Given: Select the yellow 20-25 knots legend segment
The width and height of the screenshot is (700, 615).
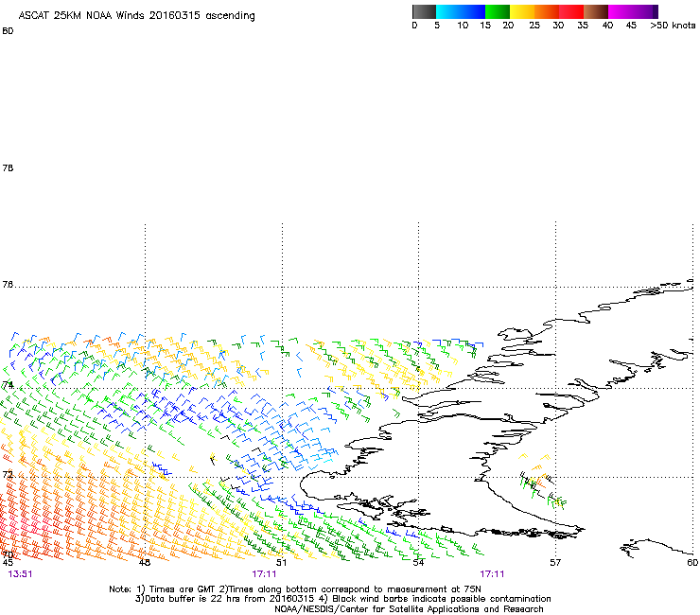Looking at the screenshot, I should (x=522, y=11).
